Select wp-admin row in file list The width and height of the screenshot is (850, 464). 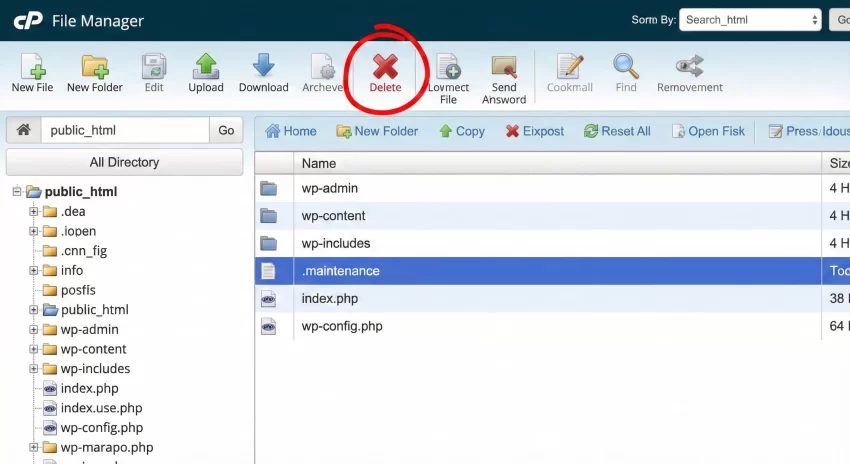(x=552, y=188)
